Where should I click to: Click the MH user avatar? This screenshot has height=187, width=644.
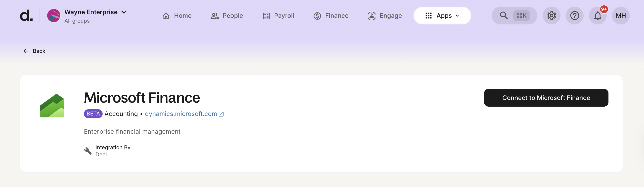620,16
